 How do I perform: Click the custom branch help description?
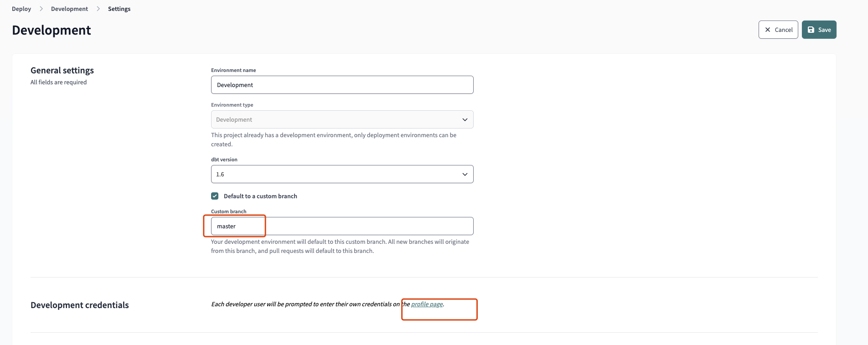(340, 246)
